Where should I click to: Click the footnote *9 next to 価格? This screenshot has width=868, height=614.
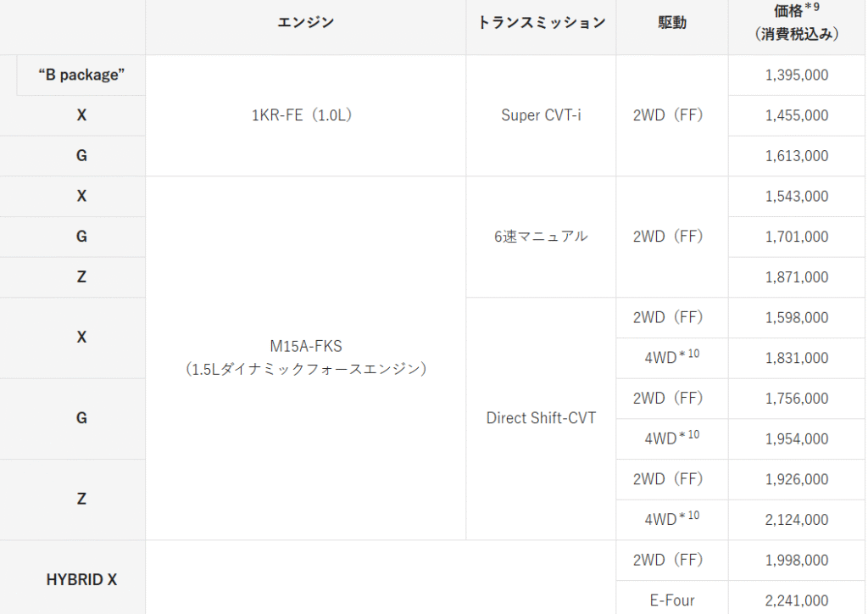814,7
